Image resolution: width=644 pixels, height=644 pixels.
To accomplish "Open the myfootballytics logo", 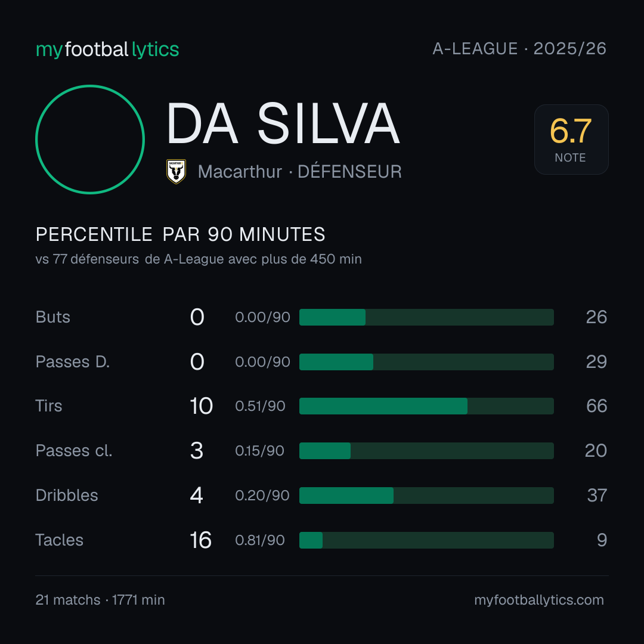I will click(x=107, y=49).
